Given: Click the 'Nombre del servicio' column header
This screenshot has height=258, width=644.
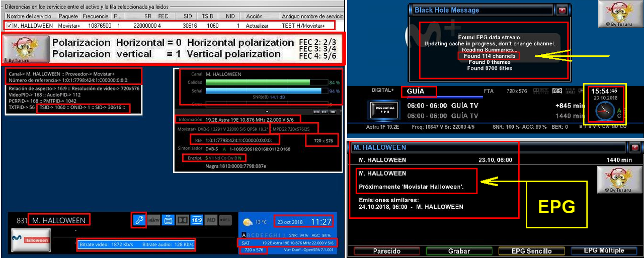Looking at the screenshot, I should click(x=31, y=16).
